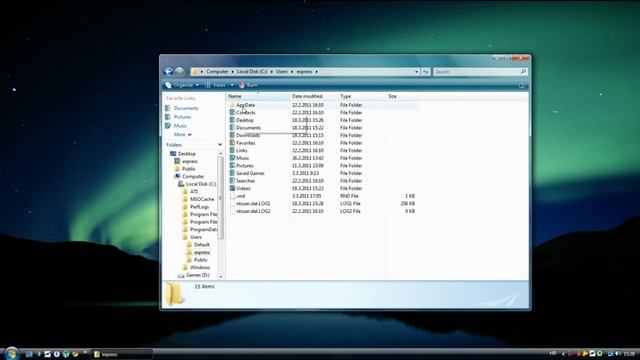Viewport: 640px width, 360px height.
Task: Select the Favorites folder icon in file list
Action: pos(232,143)
